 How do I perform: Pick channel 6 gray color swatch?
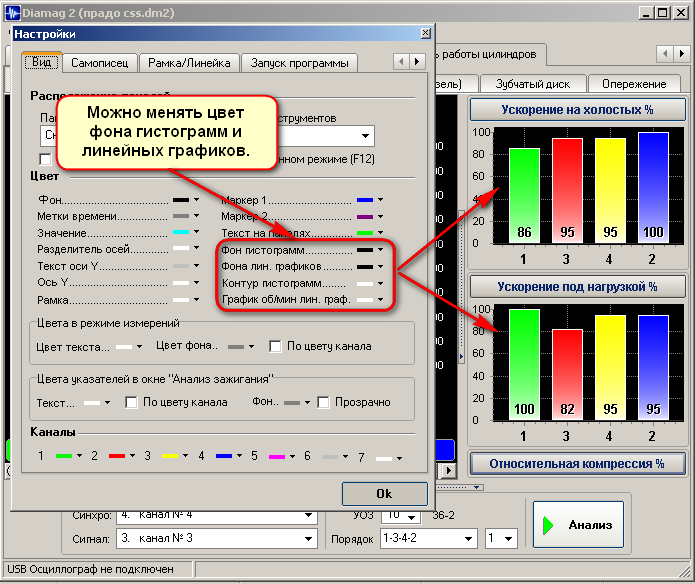pyautogui.click(x=330, y=456)
